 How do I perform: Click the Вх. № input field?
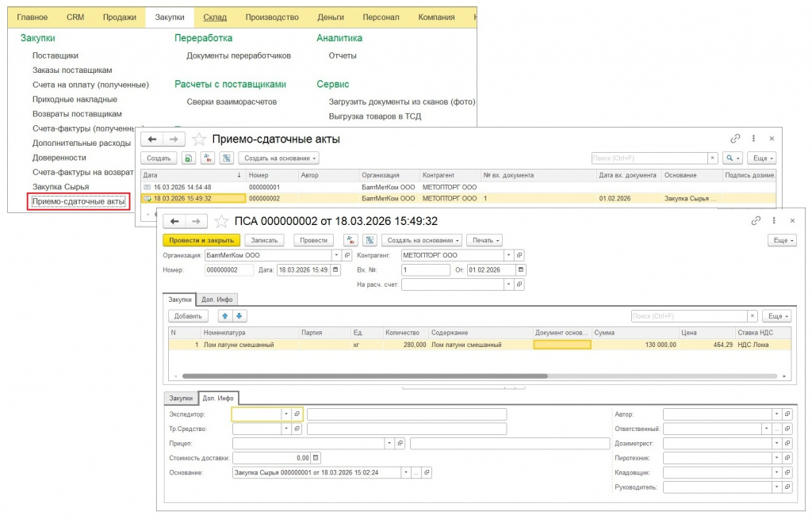click(x=425, y=270)
